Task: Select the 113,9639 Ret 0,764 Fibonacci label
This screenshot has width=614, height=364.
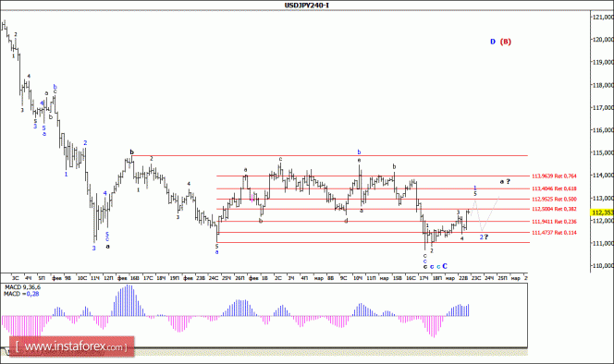Action: 554,176
